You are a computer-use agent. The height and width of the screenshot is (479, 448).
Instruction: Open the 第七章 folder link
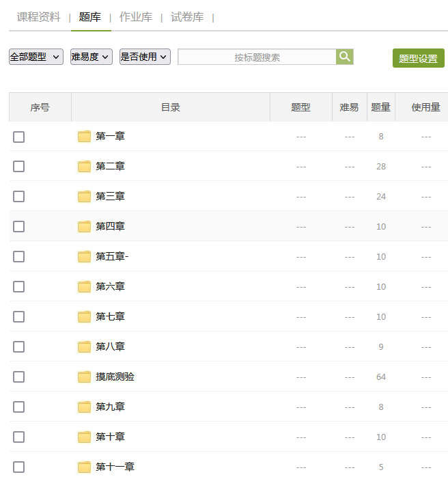[110, 316]
